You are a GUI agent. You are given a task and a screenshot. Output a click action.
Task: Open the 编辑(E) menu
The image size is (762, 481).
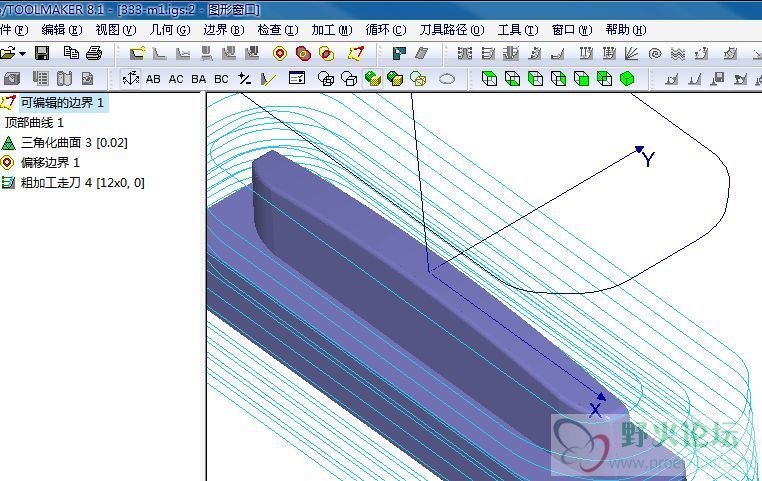click(x=62, y=30)
